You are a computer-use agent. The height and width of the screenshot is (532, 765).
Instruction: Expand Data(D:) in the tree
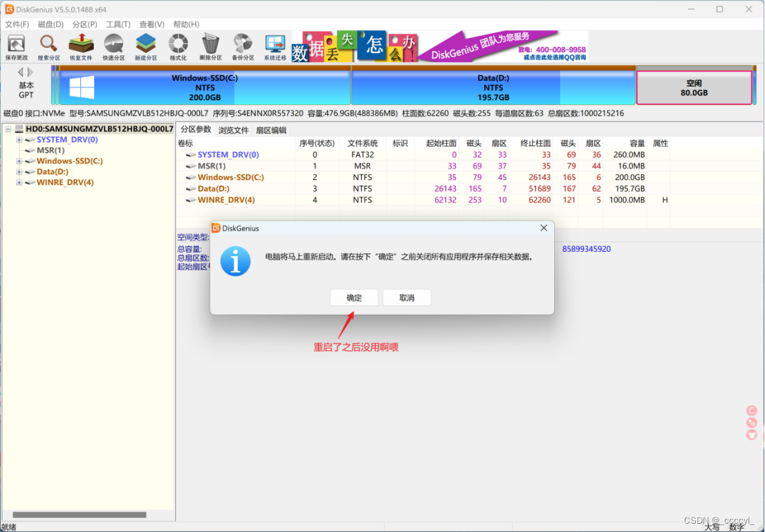pos(19,172)
